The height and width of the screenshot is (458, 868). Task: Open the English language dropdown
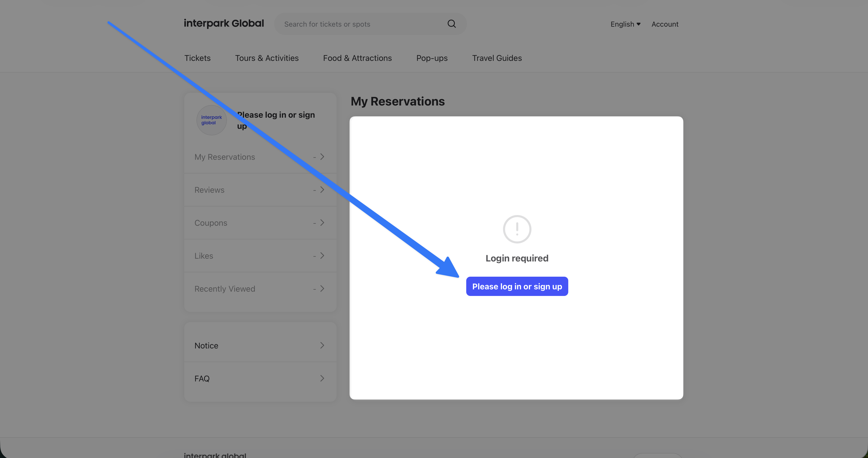tap(625, 24)
